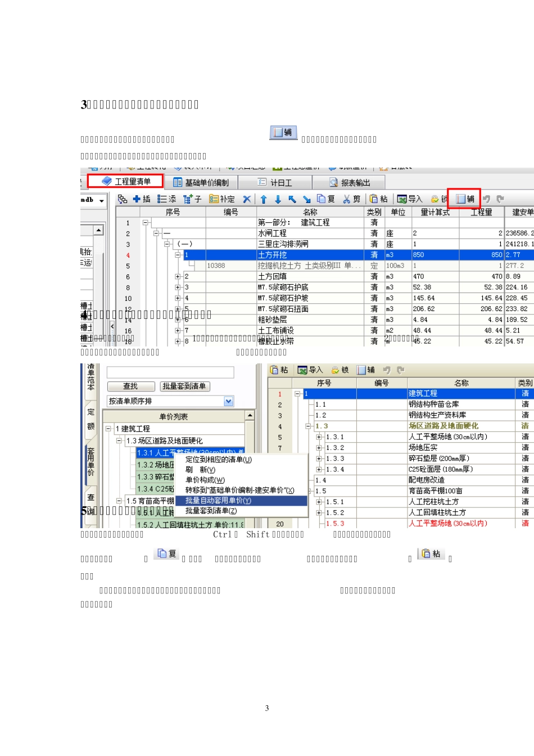
Task: Collapse the 1 建筑工程 node in 单价列表
Action: click(x=108, y=429)
